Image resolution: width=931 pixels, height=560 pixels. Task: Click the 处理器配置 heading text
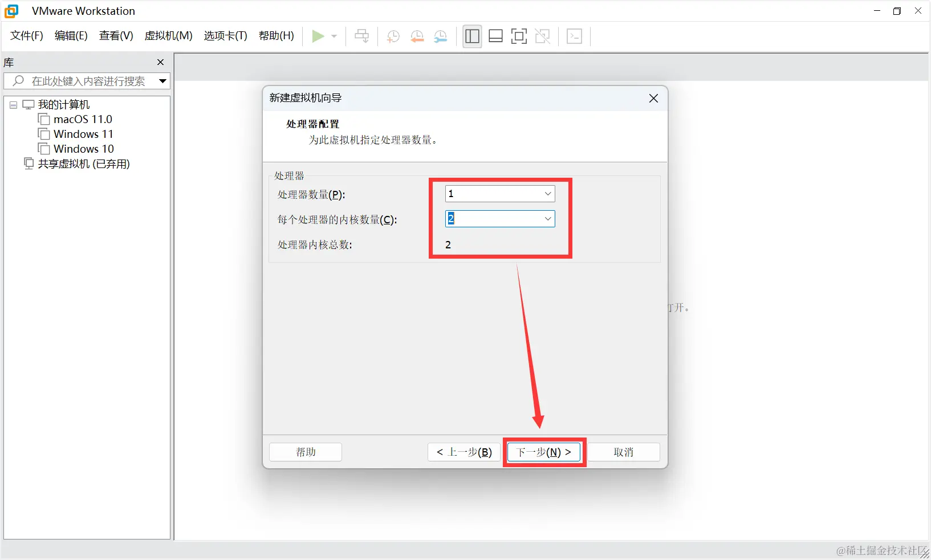point(312,124)
